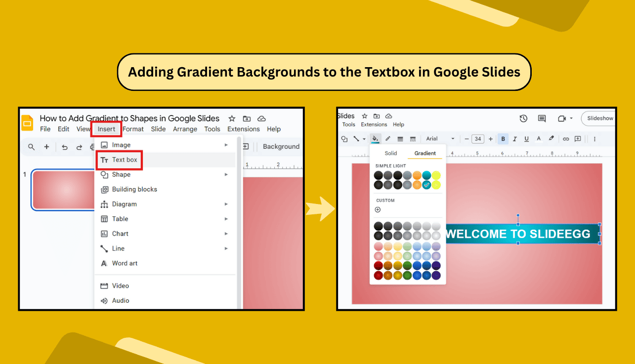The width and height of the screenshot is (635, 364).
Task: Select the shape tool icon
Action: coord(344,139)
